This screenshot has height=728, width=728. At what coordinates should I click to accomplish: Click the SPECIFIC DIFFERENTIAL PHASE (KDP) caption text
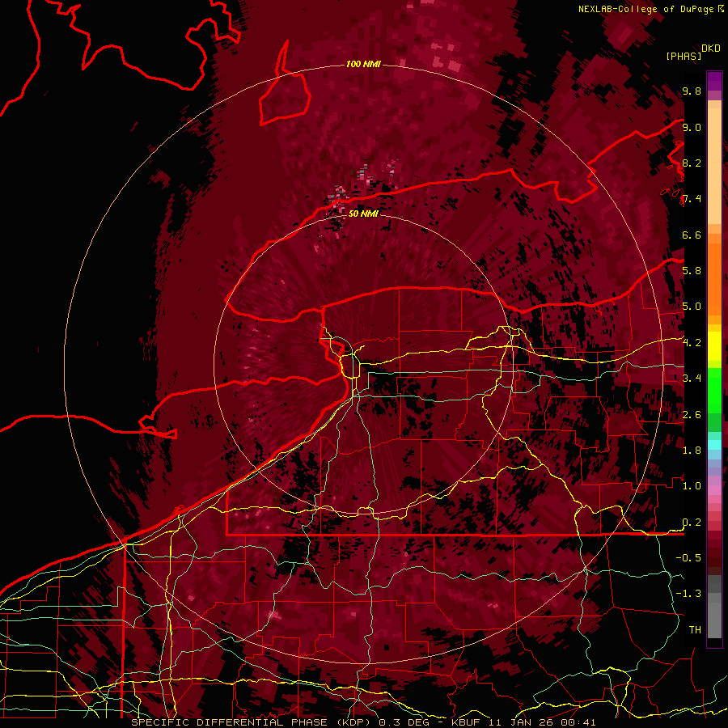point(252,722)
